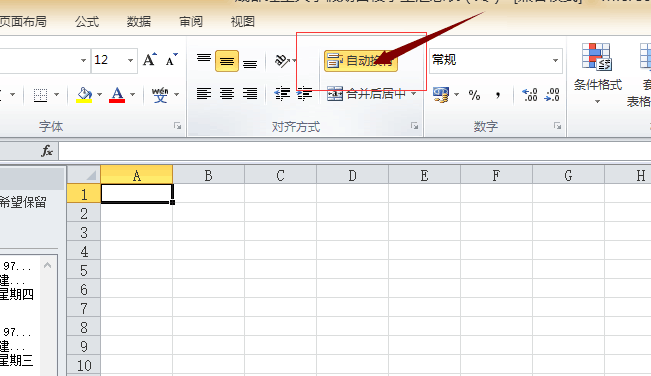Click Merge and Center (合并后居中)
The image size is (651, 376).
(x=366, y=94)
